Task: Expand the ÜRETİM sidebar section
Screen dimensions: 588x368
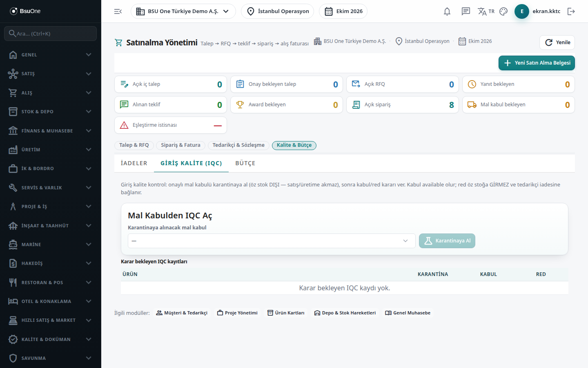Action: point(51,150)
